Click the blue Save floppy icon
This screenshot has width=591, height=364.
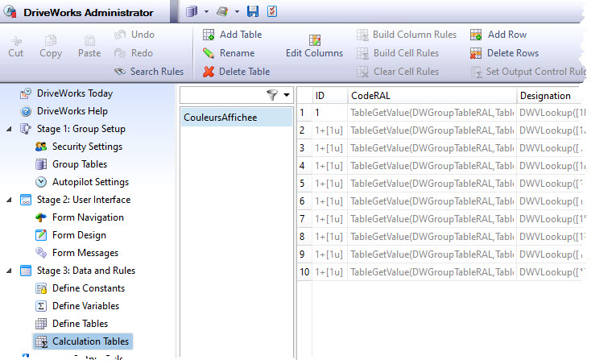(253, 12)
